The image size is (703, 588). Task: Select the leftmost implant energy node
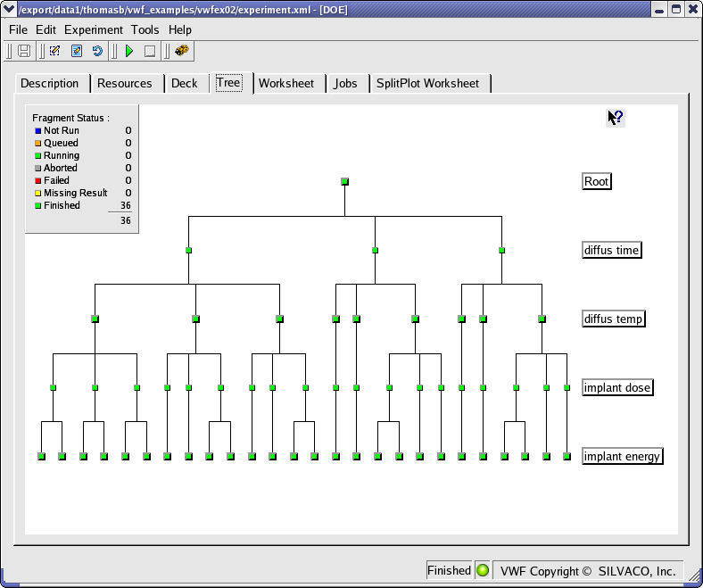coord(41,456)
